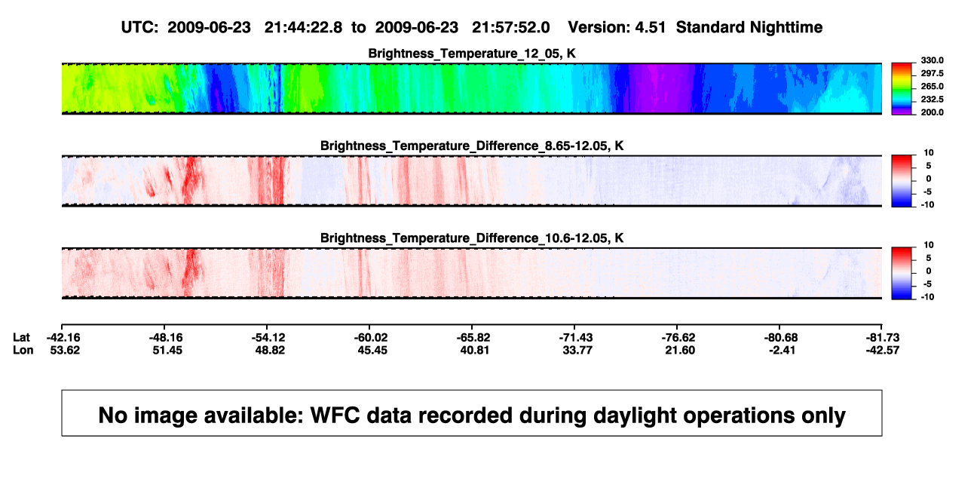
Task: Click latitude value -54.12
Action: tap(267, 337)
